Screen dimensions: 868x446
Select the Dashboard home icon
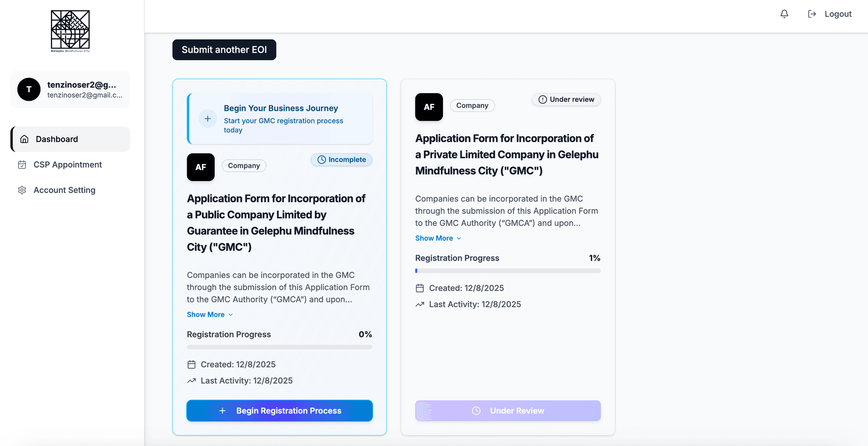[24, 139]
